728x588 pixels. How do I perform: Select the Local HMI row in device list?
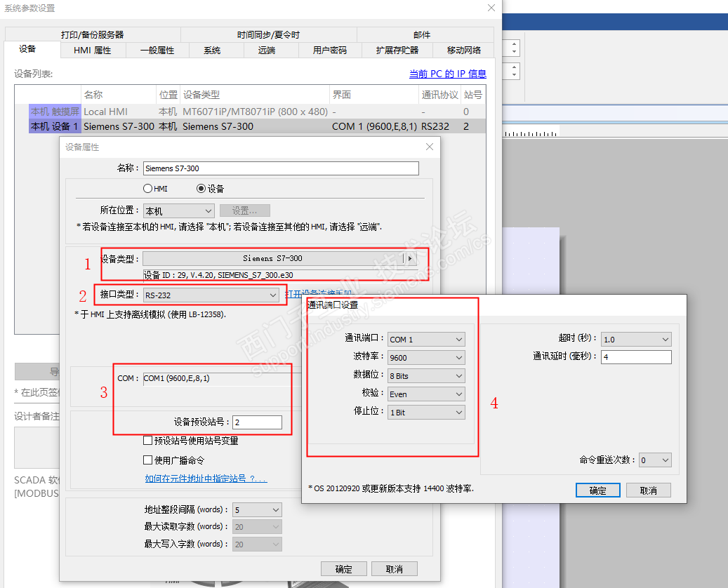coord(257,112)
